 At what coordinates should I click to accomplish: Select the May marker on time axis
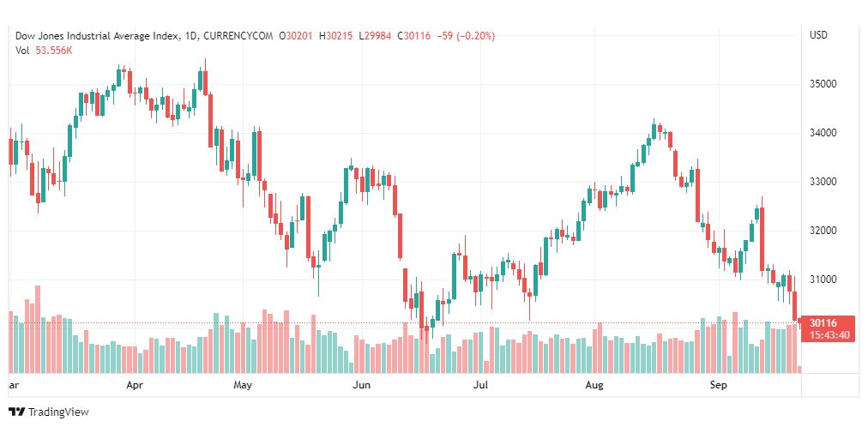(243, 384)
